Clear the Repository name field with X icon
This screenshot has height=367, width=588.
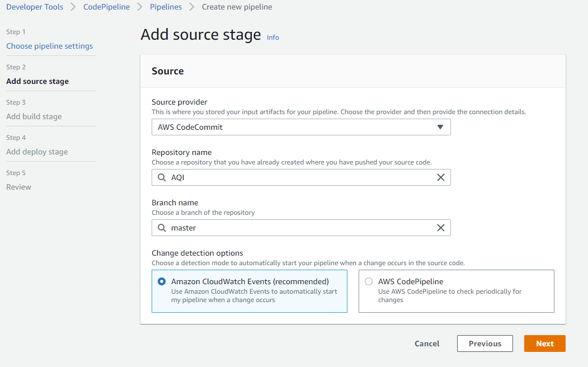coord(441,177)
